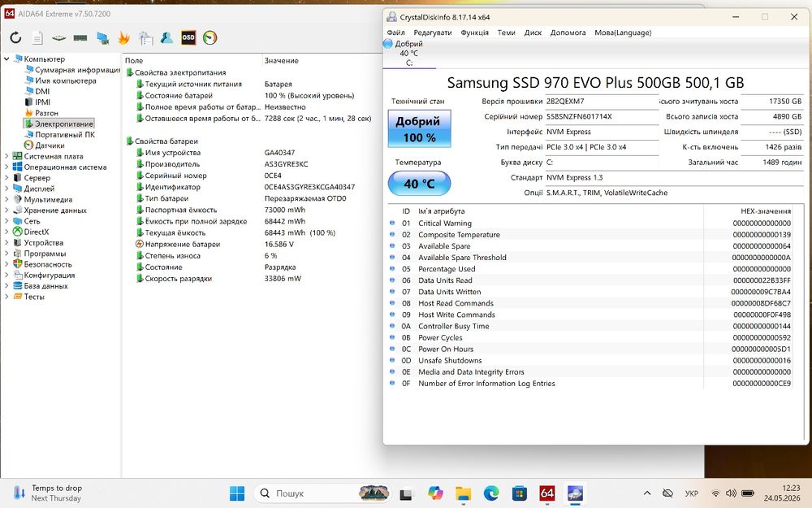Image resolution: width=812 pixels, height=508 pixels.
Task: Open the AIDA64 report page icon
Action: click(x=37, y=38)
